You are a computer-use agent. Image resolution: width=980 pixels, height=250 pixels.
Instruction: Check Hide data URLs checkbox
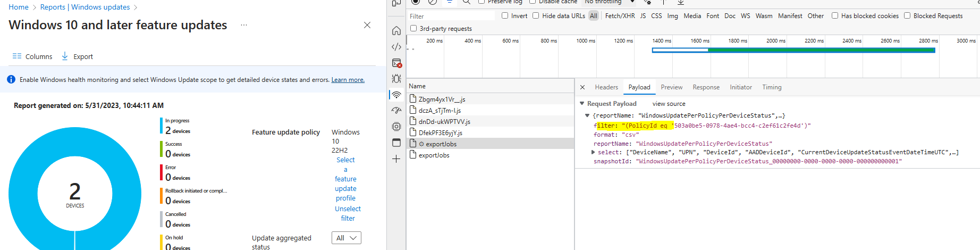(x=536, y=15)
